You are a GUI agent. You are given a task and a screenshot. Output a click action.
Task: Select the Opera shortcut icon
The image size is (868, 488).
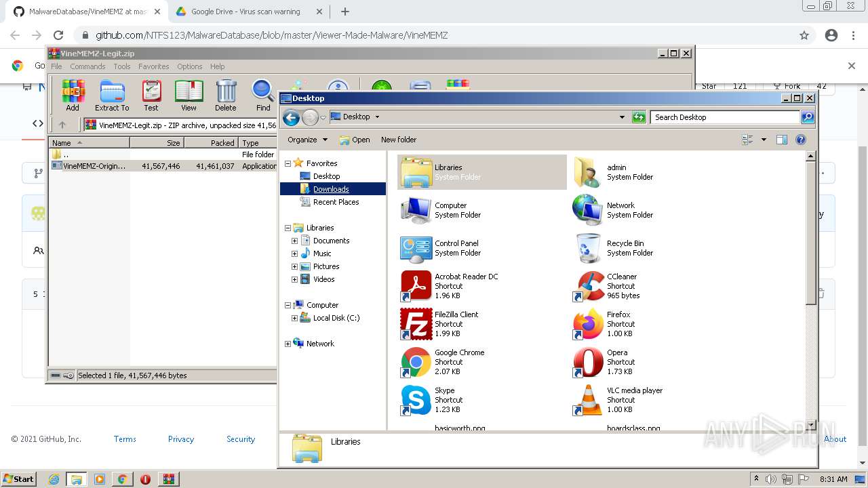pyautogui.click(x=589, y=362)
